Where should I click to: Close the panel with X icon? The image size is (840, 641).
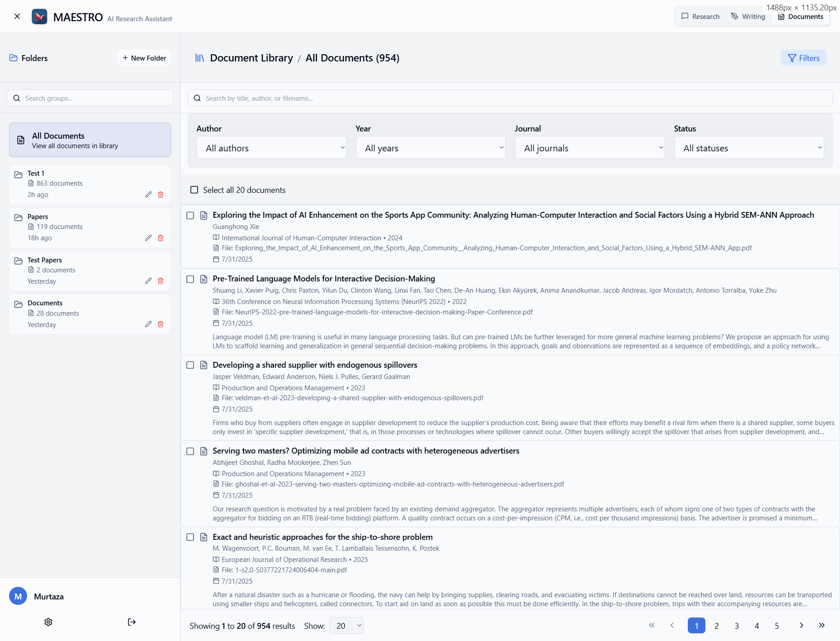pyautogui.click(x=17, y=16)
